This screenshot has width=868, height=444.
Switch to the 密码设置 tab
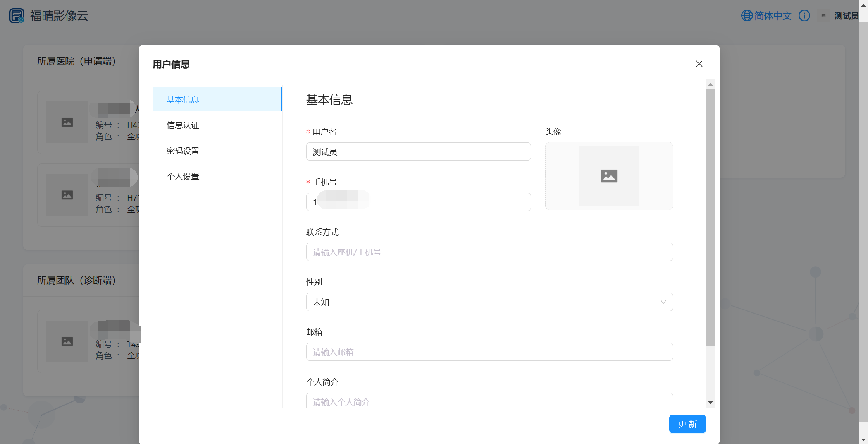pyautogui.click(x=183, y=151)
